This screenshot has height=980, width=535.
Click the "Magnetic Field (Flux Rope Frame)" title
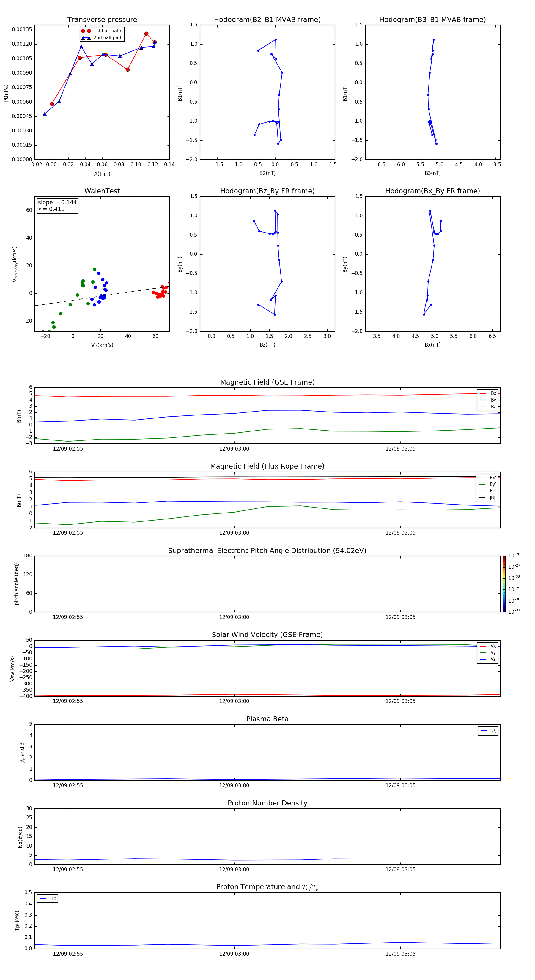click(x=267, y=467)
